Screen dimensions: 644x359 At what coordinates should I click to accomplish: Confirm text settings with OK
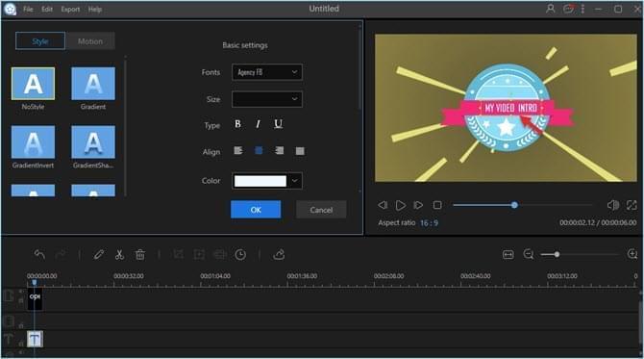point(256,210)
